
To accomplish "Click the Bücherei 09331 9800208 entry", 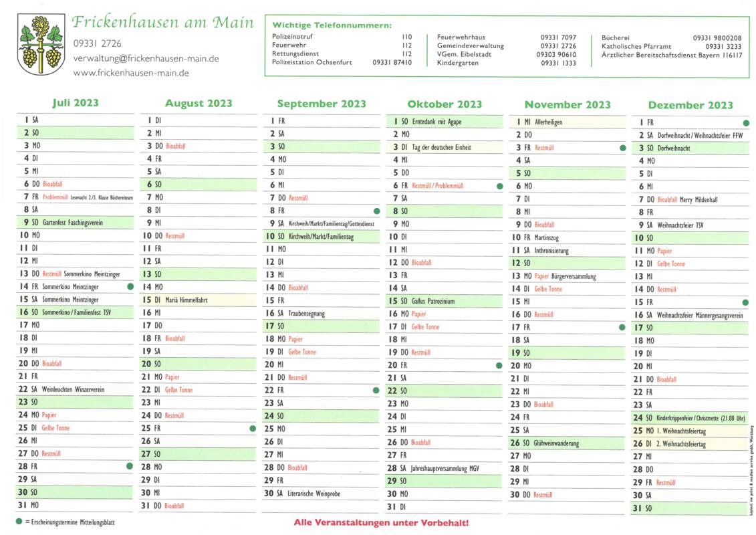I will pyautogui.click(x=672, y=37).
